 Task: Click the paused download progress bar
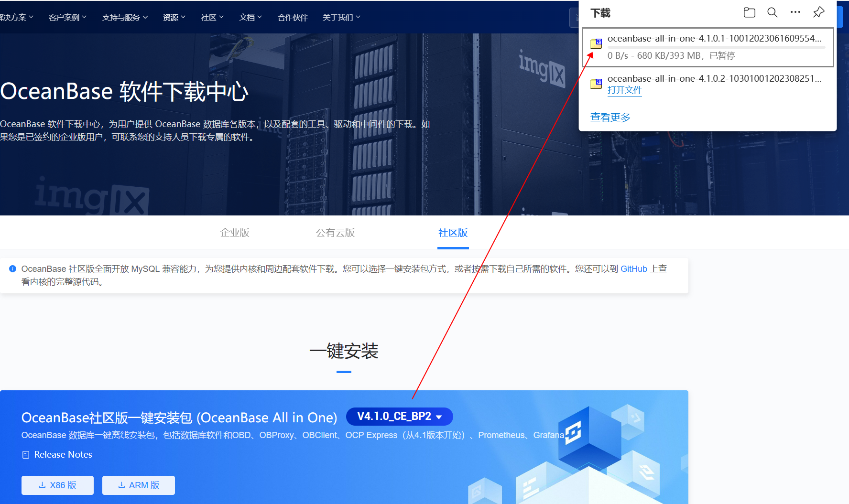[716, 47]
